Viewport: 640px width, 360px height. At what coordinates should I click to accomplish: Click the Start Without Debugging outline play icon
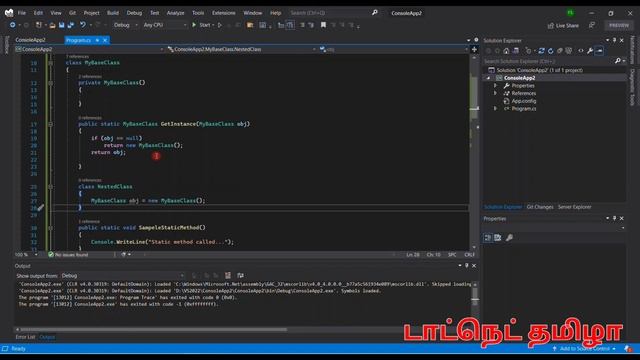tap(220, 25)
